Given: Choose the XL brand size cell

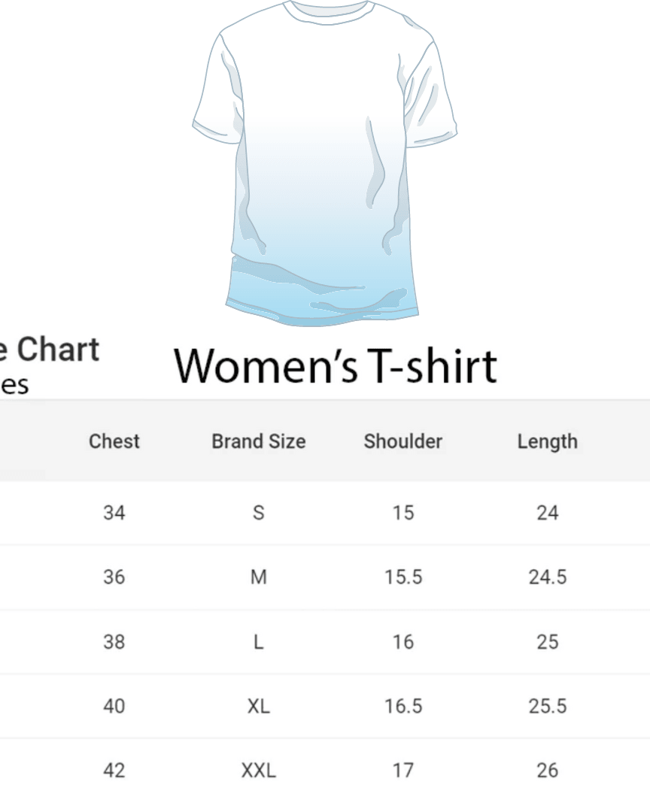Looking at the screenshot, I should [x=259, y=706].
